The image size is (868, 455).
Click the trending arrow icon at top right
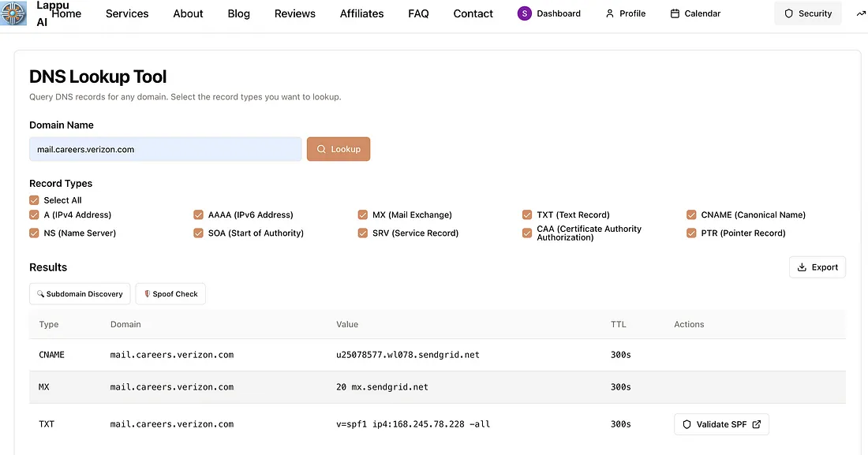[x=861, y=13]
